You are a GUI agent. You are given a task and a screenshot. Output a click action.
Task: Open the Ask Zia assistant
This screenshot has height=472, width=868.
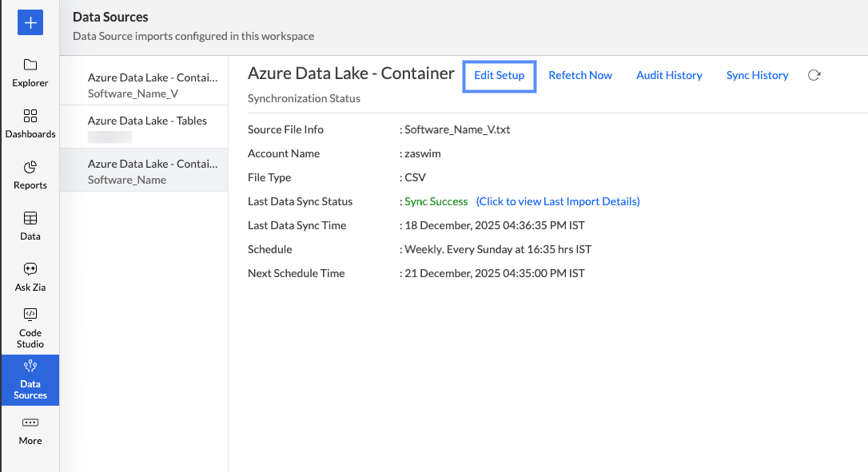[x=30, y=270]
